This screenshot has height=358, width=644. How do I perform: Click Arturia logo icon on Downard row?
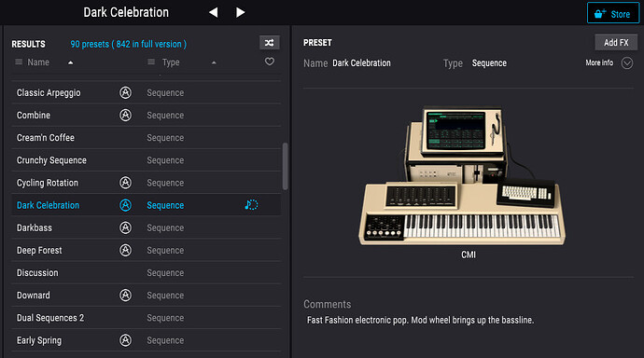125,296
